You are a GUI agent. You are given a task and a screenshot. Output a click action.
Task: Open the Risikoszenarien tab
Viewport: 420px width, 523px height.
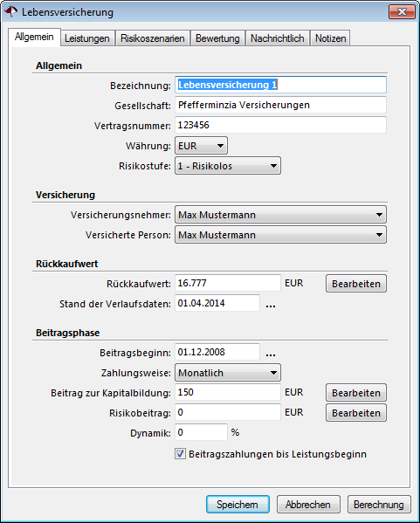(x=153, y=38)
